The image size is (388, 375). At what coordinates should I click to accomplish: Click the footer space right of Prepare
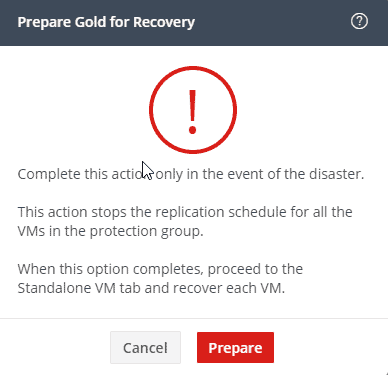click(330, 347)
